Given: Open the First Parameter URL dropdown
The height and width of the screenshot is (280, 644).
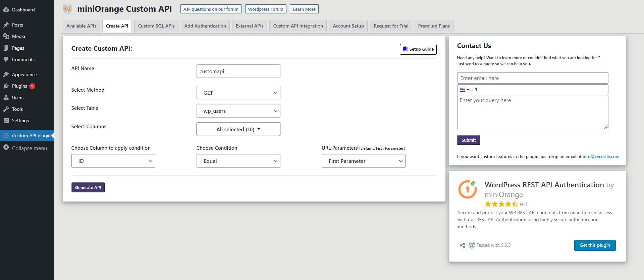Looking at the screenshot, I should [364, 161].
